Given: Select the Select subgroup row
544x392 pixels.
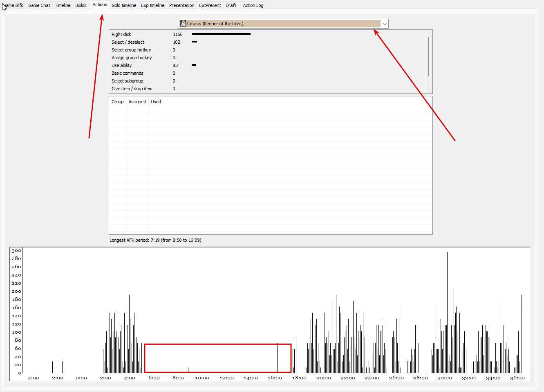Looking at the screenshot, I should [267, 81].
